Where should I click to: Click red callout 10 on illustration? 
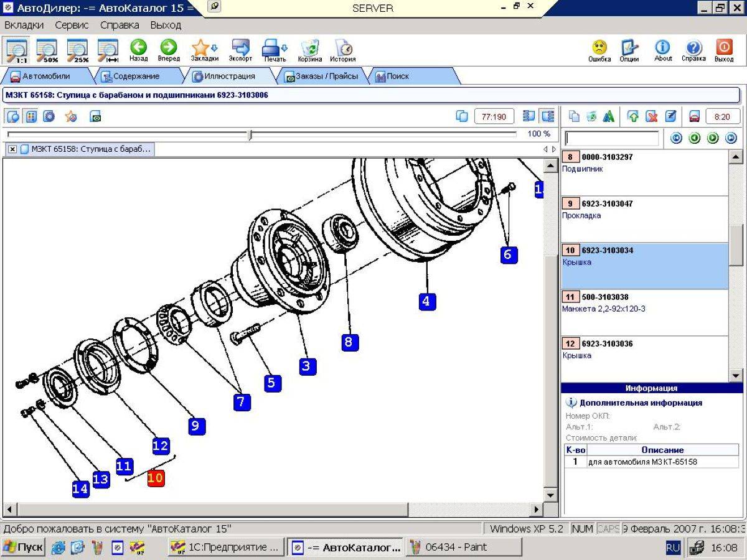(x=156, y=478)
